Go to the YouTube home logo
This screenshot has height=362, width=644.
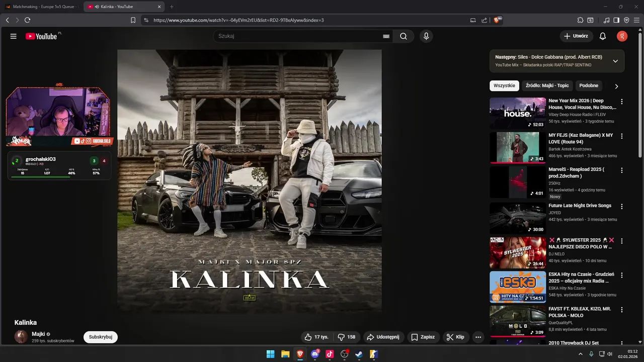pos(42,36)
